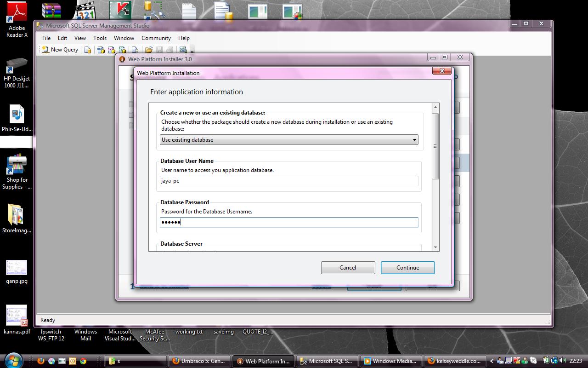Image resolution: width=588 pixels, height=368 pixels.
Task: Click the working.txt desktop label
Action: 189,332
